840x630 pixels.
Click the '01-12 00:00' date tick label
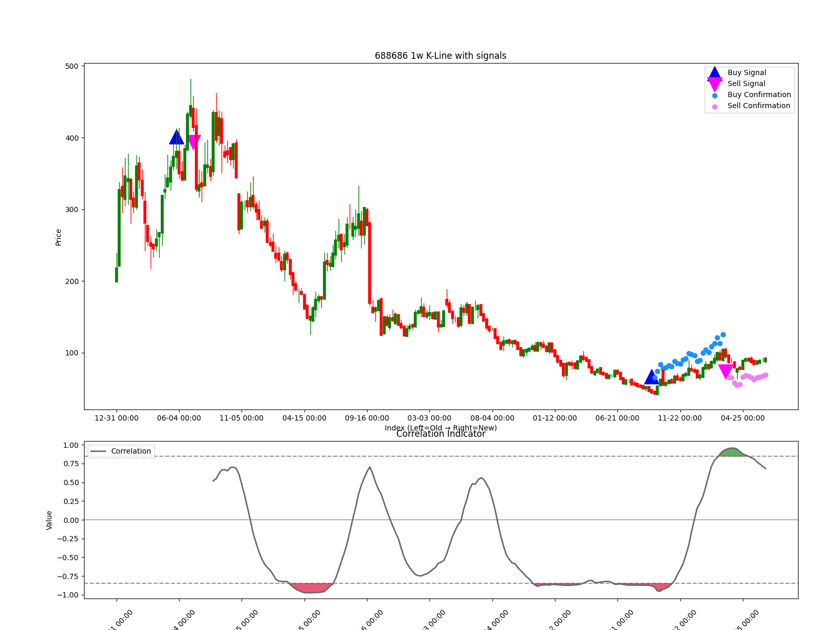(555, 418)
